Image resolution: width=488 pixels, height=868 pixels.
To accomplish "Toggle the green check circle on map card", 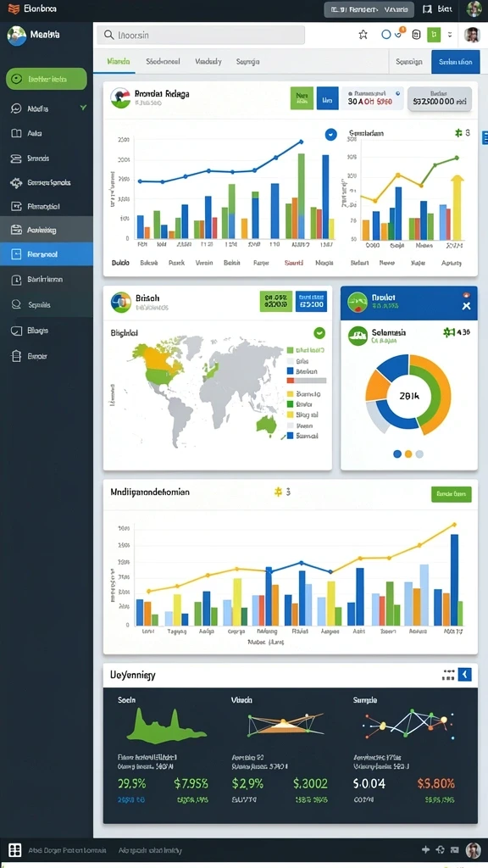I will pyautogui.click(x=319, y=332).
